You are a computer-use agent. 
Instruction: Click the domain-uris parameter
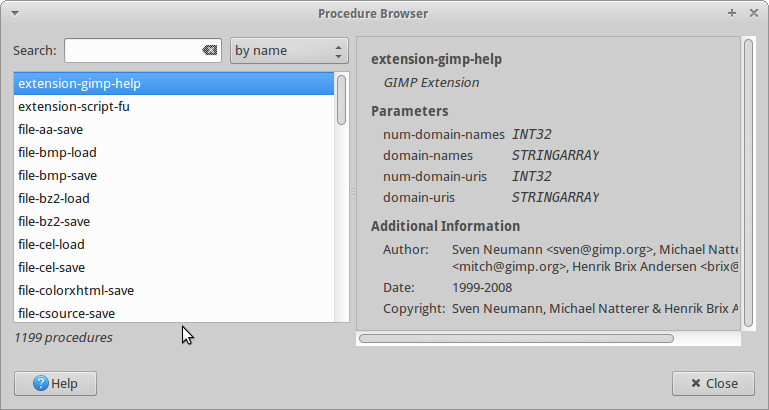(418, 198)
